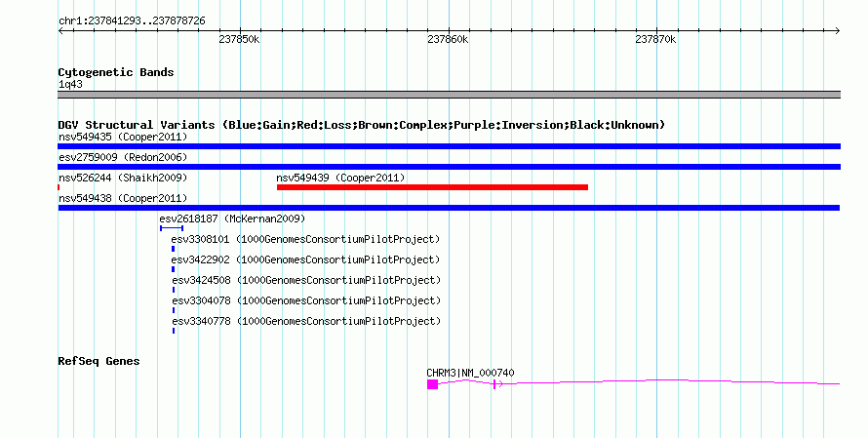The height and width of the screenshot is (438, 868).
Task: Click the esv2618187 (McKernan2009) label
Action: 232,219
